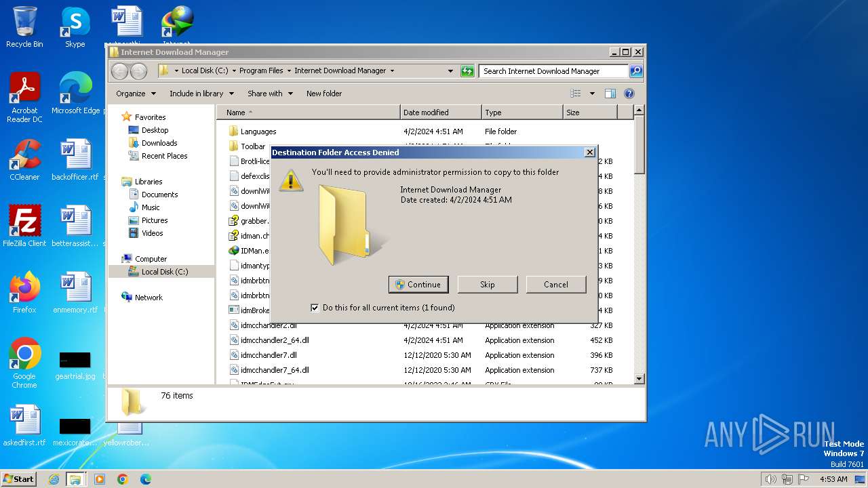Sort by Name column header
Image resolution: width=868 pixels, height=488 pixels.
point(309,113)
